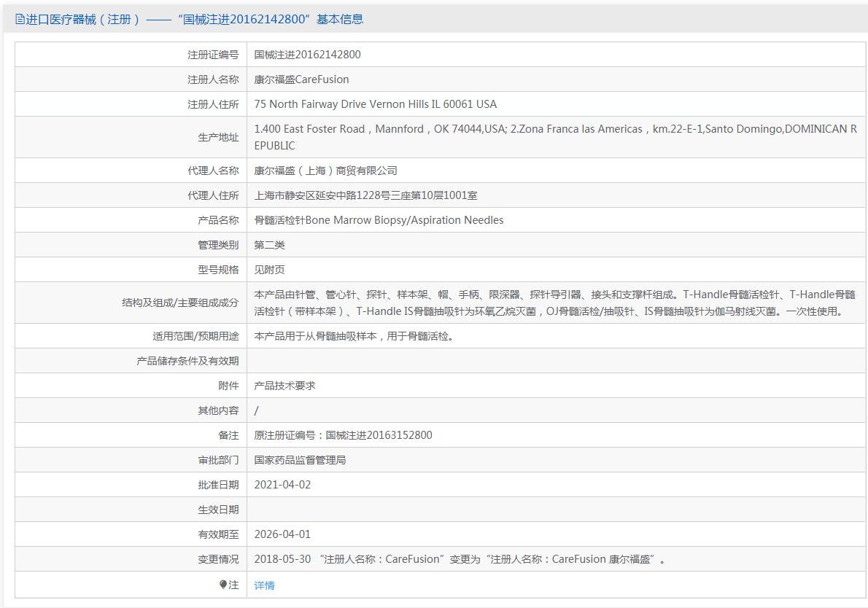
Task: Click the approval date 2021-04-02
Action: click(x=282, y=485)
